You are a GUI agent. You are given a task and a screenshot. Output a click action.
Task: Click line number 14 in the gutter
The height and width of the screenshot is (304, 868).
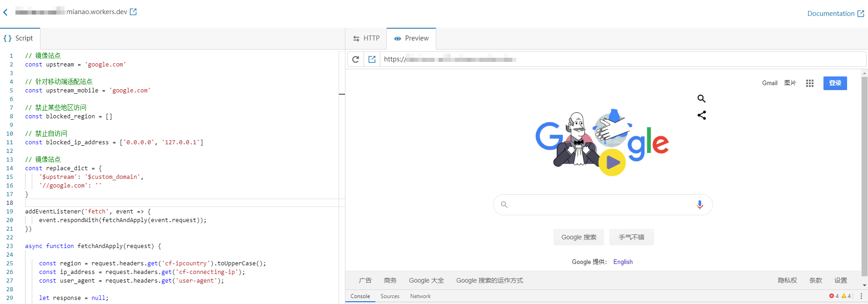pyautogui.click(x=10, y=168)
